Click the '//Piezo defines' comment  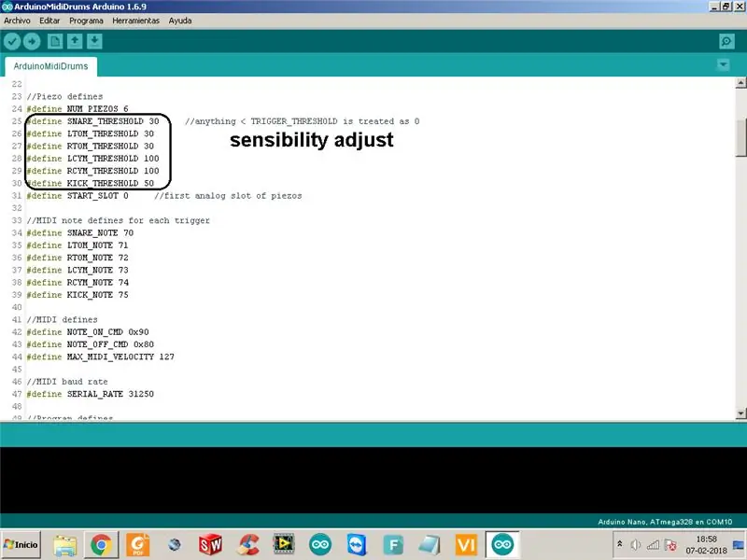tap(64, 97)
